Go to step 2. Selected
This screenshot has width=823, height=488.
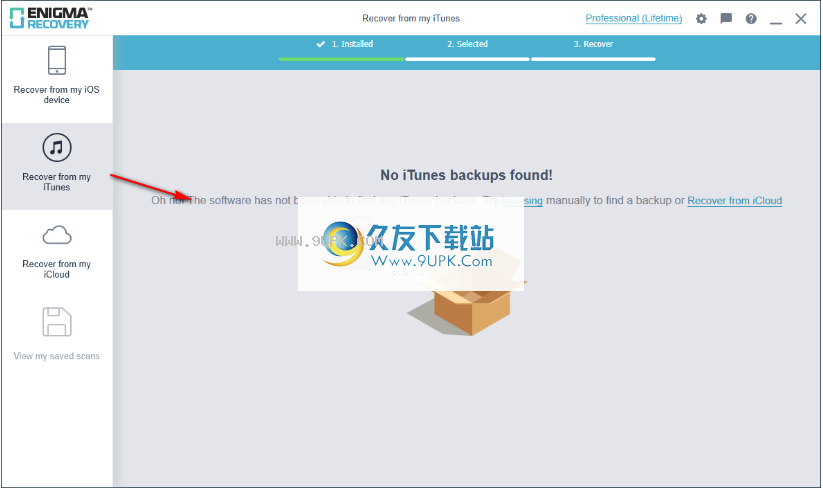[x=467, y=44]
